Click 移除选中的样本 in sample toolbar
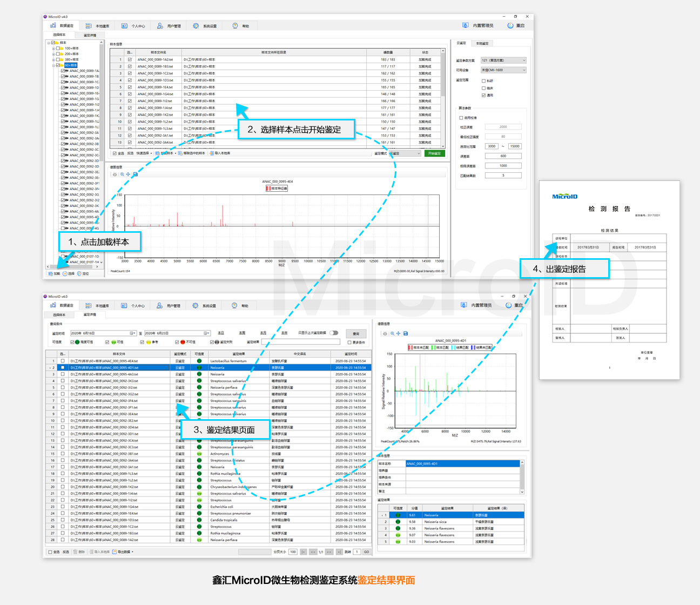The height and width of the screenshot is (605, 700). click(192, 153)
